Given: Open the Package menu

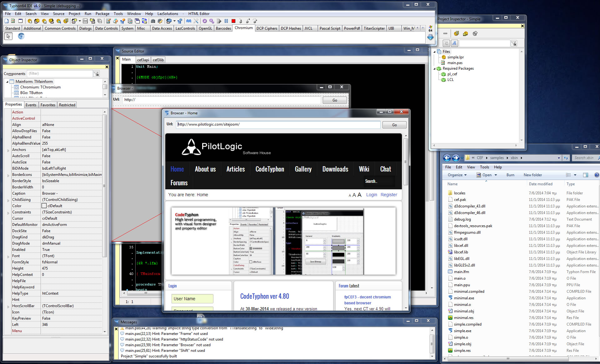Looking at the screenshot, I should pyautogui.click(x=102, y=14).
